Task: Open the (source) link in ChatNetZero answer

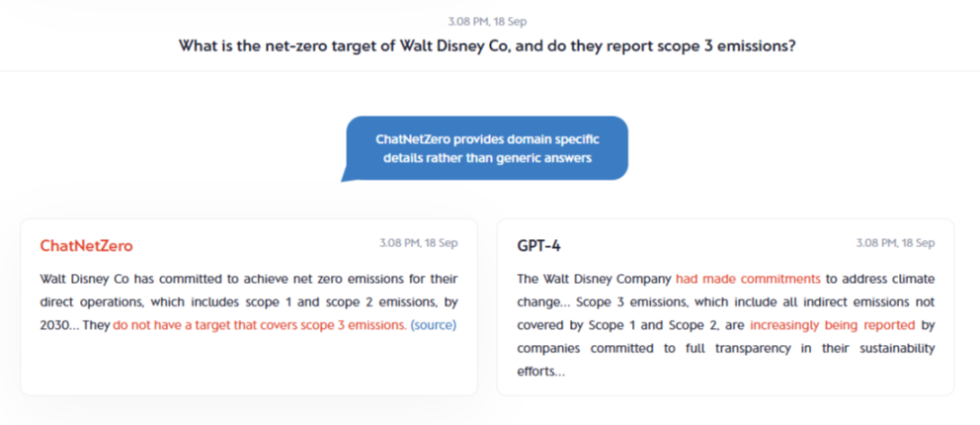Action: pyautogui.click(x=433, y=324)
